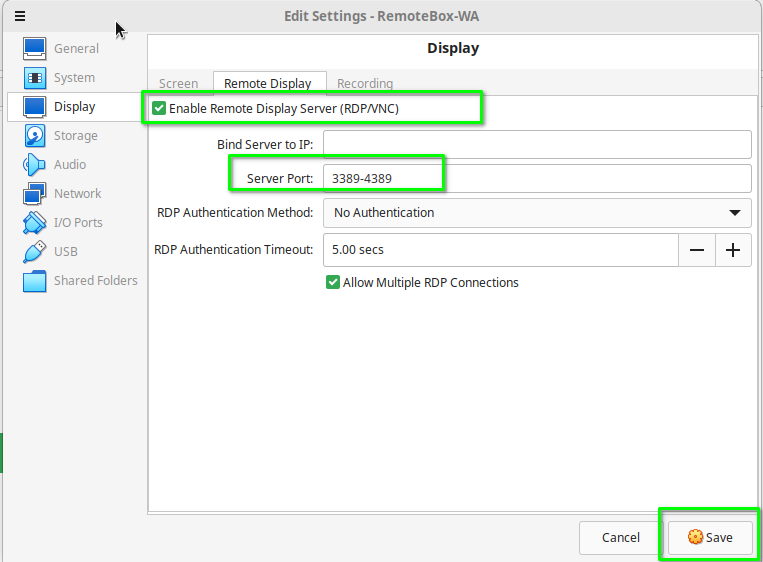Open the System settings chip icon

pos(35,77)
